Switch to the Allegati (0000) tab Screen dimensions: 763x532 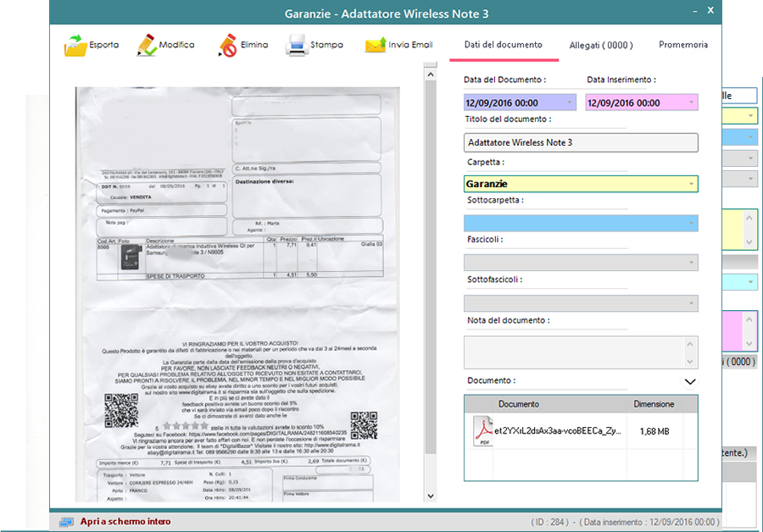pyautogui.click(x=600, y=45)
